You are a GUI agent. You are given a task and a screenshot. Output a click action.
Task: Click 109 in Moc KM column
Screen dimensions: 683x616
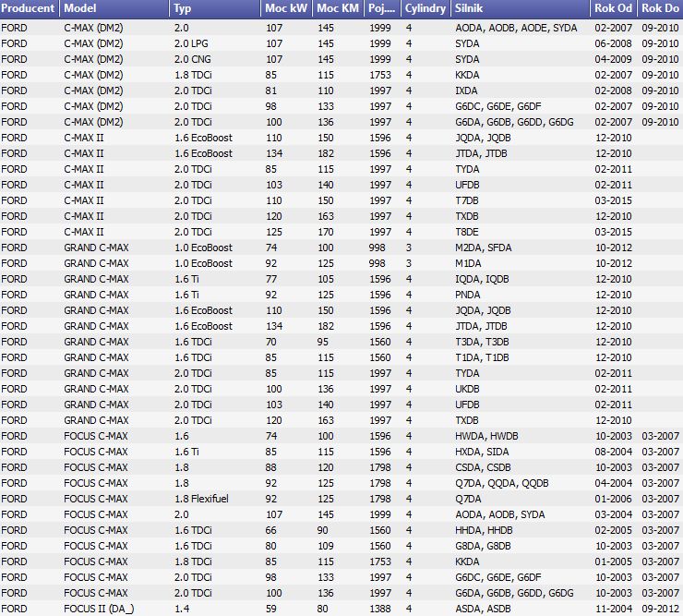(x=326, y=546)
